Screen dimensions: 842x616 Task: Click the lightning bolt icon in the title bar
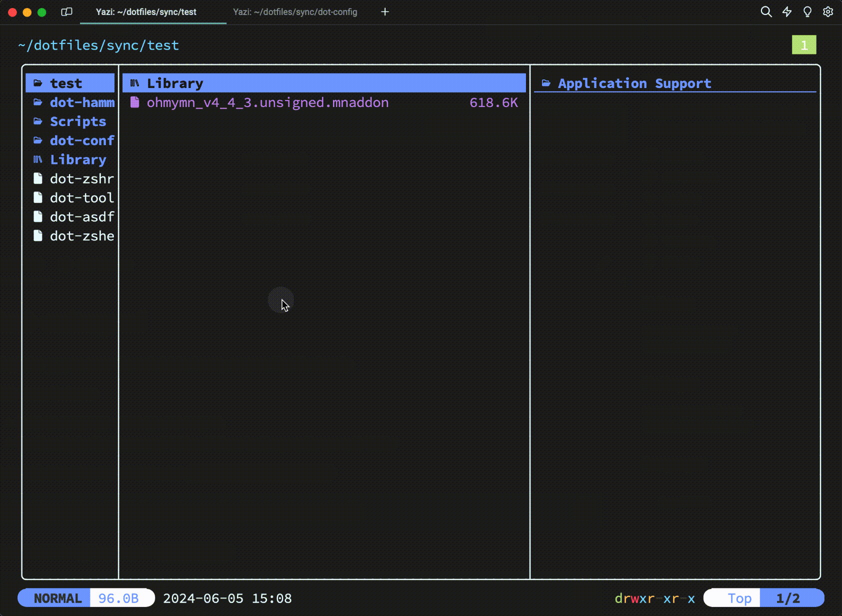(786, 11)
